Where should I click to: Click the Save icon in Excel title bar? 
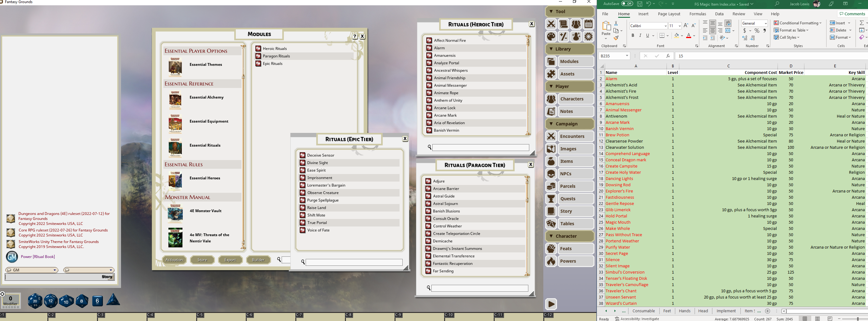(x=640, y=4)
